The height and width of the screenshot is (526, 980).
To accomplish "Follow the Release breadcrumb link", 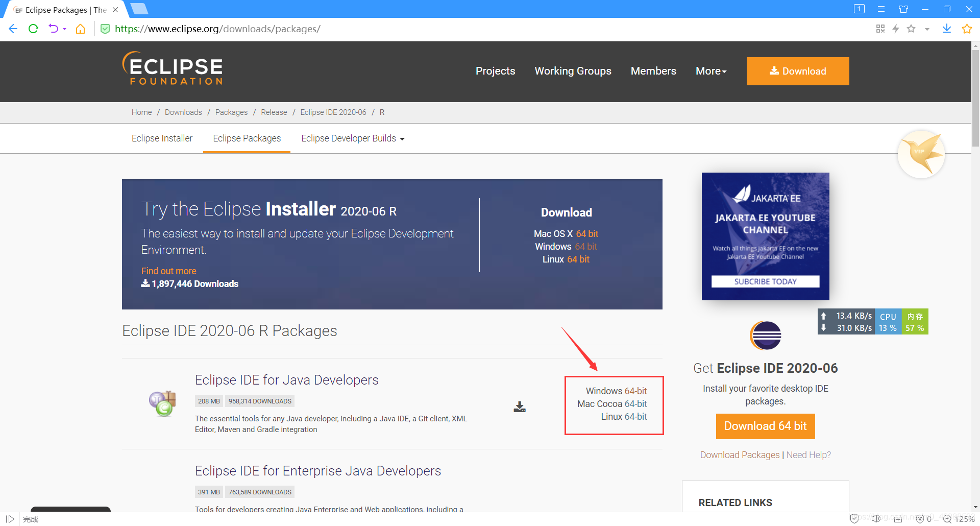I will (274, 112).
